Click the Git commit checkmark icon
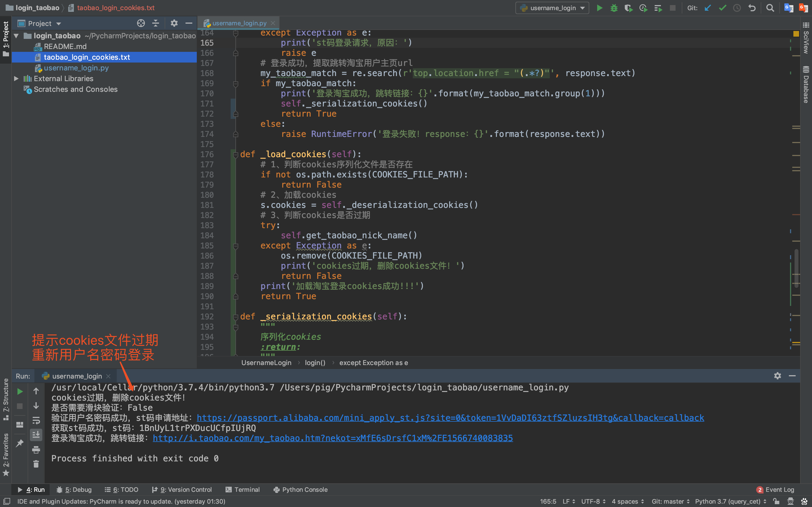812x507 pixels. [x=722, y=8]
